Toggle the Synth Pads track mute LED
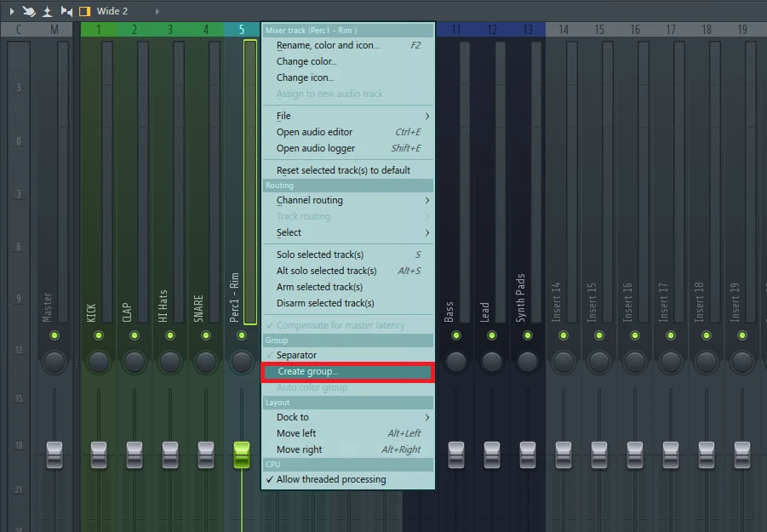The image size is (767, 532). [x=528, y=335]
